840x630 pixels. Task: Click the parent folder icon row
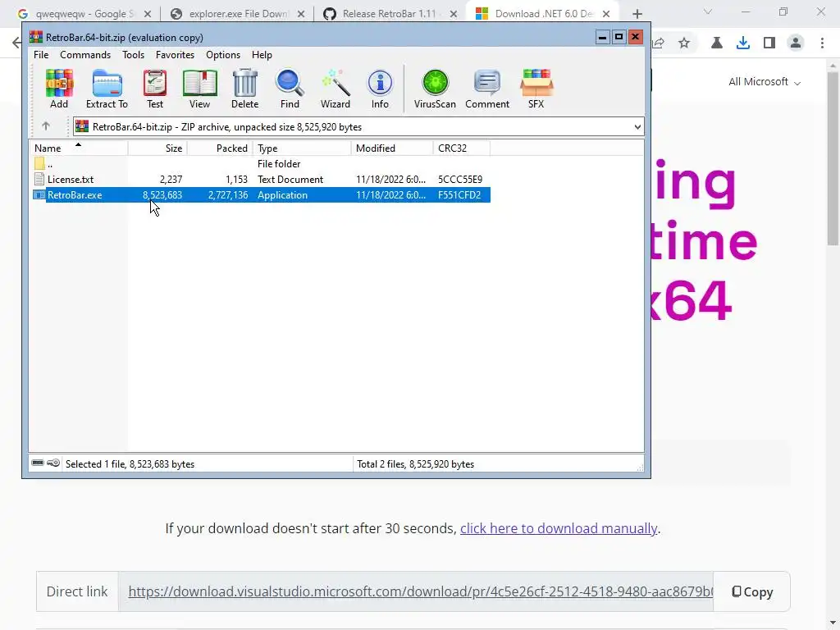(39, 164)
